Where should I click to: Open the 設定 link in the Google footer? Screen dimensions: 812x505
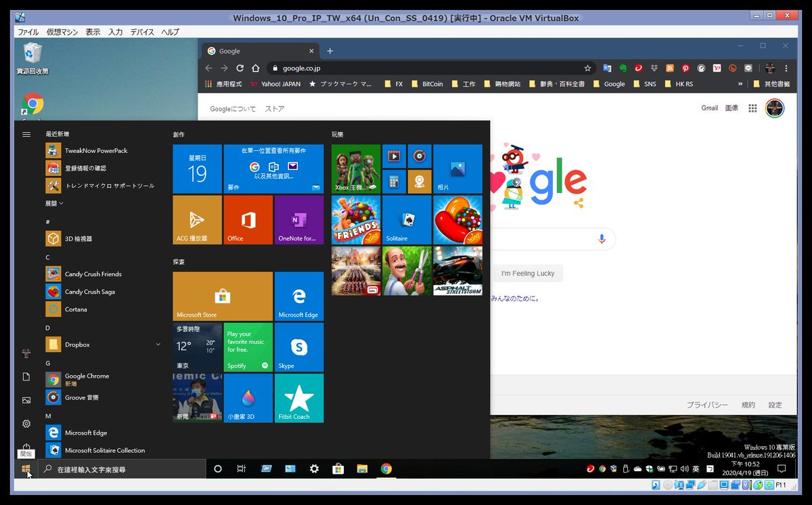[775, 405]
